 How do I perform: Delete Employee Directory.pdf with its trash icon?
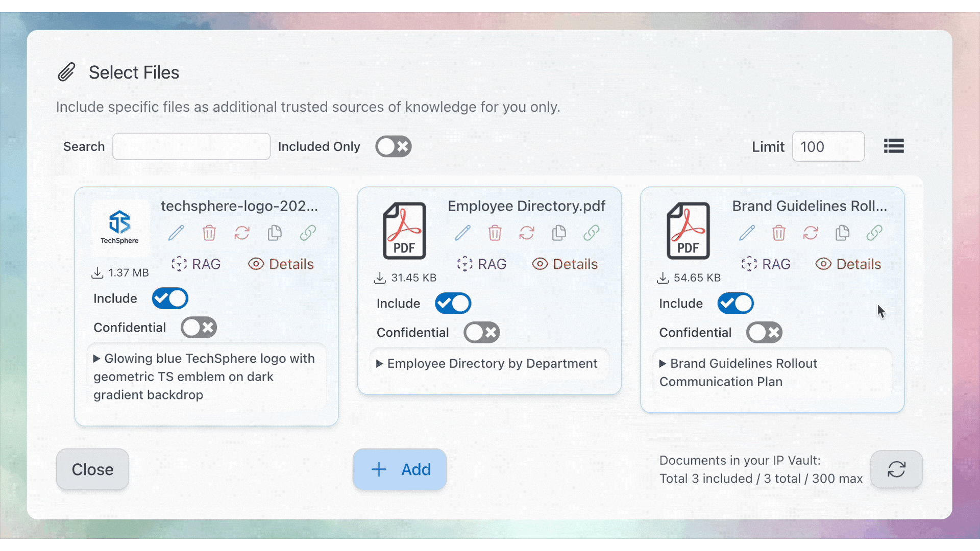click(495, 233)
